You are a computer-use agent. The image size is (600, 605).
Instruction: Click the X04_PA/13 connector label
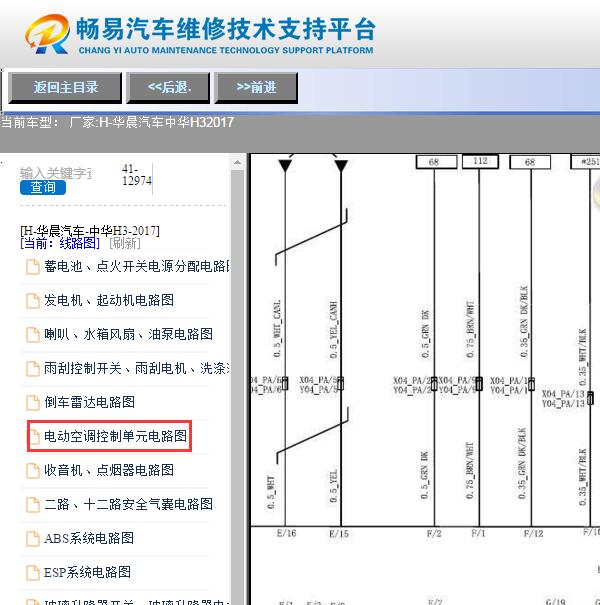point(563,394)
